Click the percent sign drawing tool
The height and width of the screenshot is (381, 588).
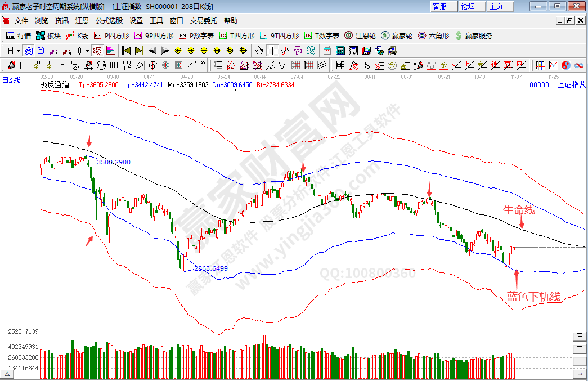(366, 65)
